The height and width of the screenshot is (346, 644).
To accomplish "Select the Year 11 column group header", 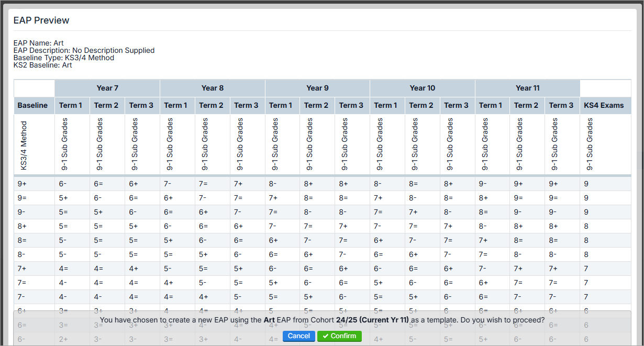I will point(527,88).
